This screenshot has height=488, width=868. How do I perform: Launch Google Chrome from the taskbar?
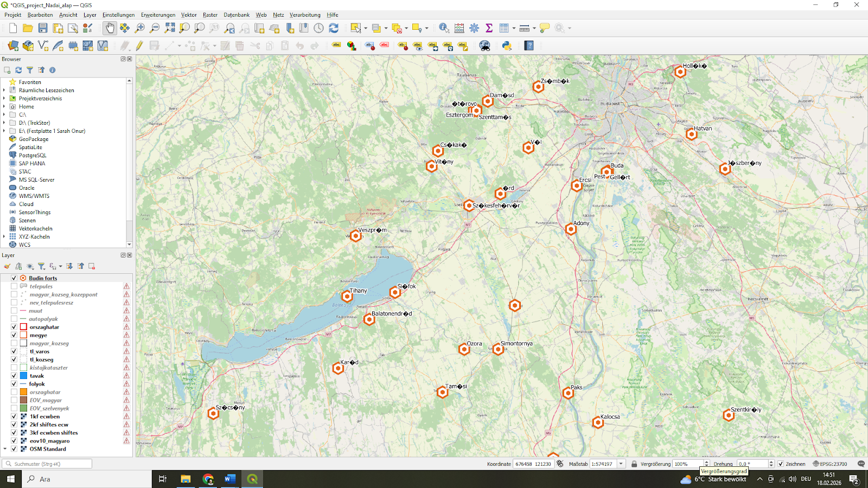coord(208,479)
